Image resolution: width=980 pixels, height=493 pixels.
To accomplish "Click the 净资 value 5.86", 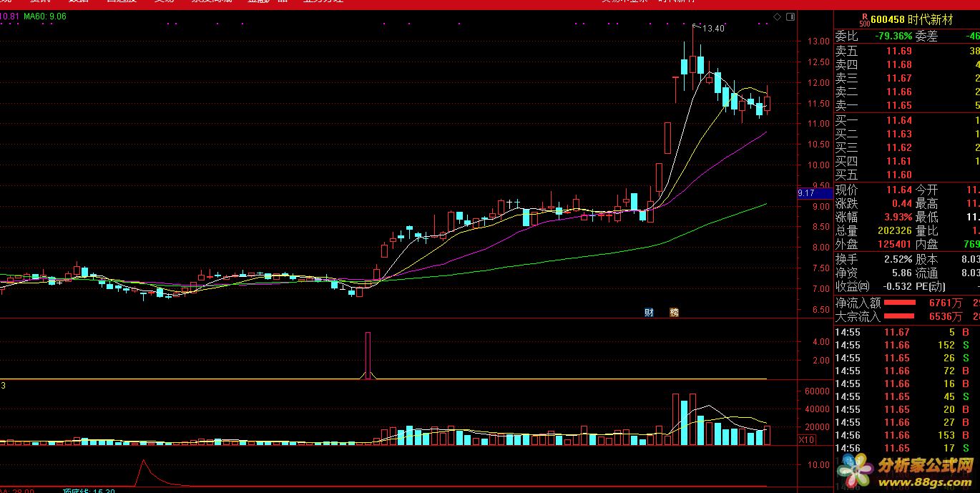I will tap(902, 273).
